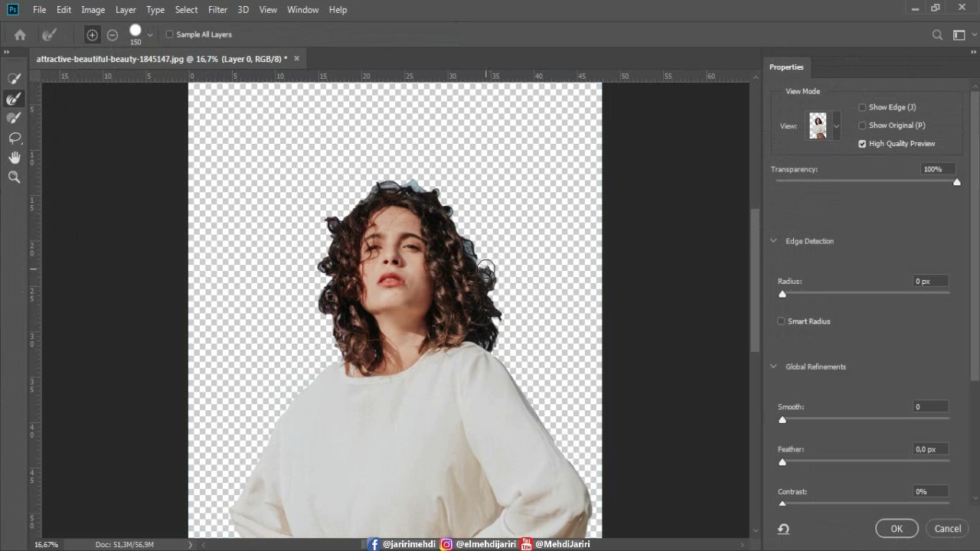Open the Image menu

93,9
